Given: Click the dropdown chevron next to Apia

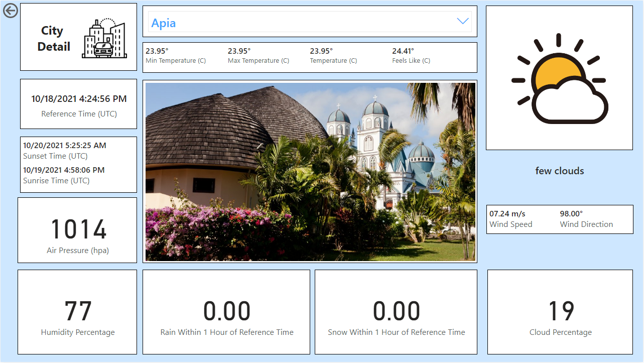Looking at the screenshot, I should point(462,22).
